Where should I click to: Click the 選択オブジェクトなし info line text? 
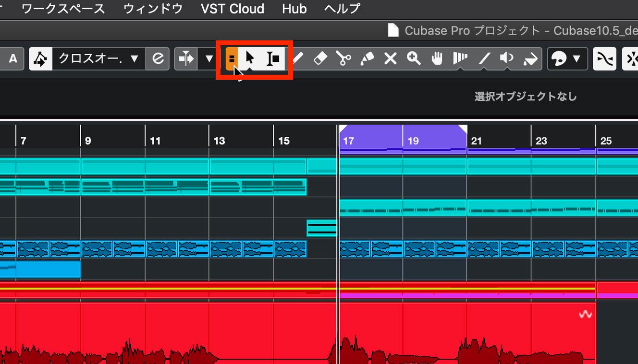pos(526,97)
